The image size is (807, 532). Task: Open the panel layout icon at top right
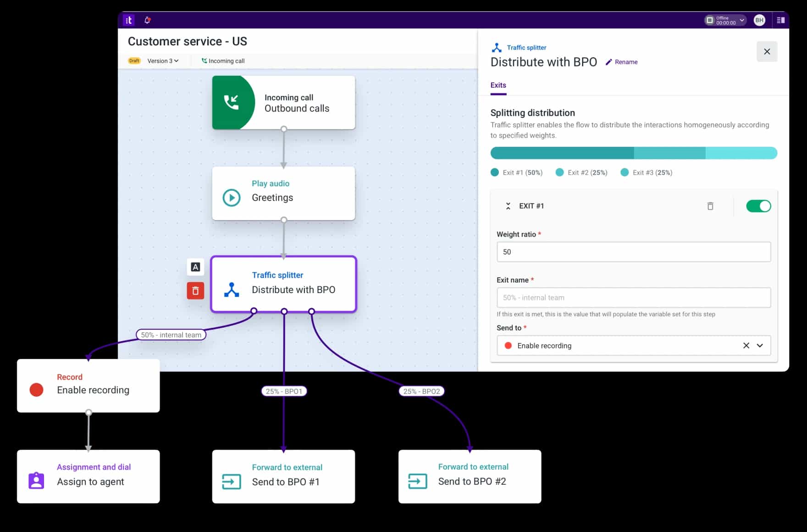tap(780, 20)
